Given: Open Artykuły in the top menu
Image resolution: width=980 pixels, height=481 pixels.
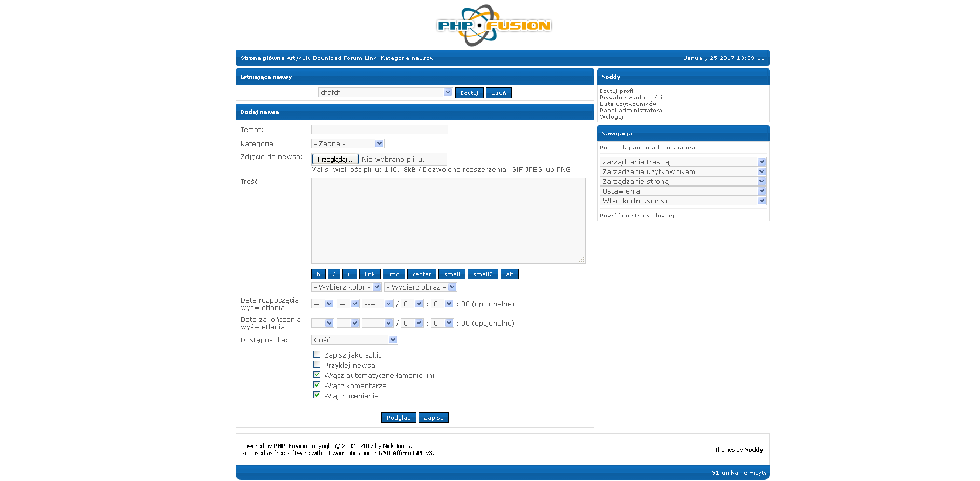Looking at the screenshot, I should coord(298,58).
